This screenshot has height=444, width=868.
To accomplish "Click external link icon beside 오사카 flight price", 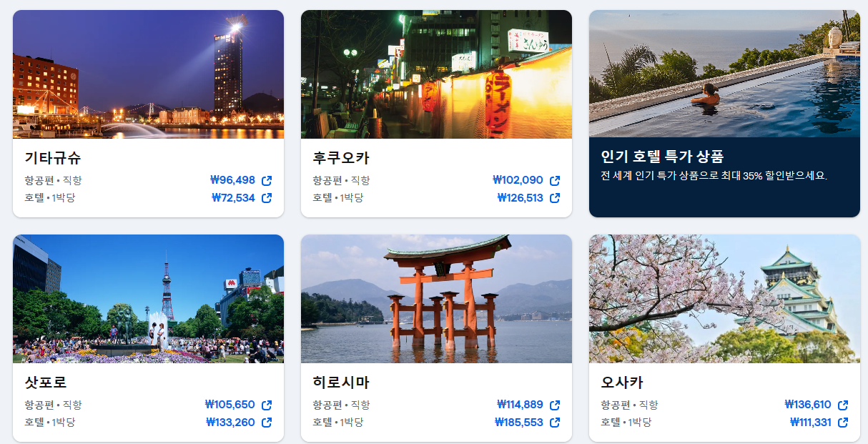I will [x=843, y=404].
